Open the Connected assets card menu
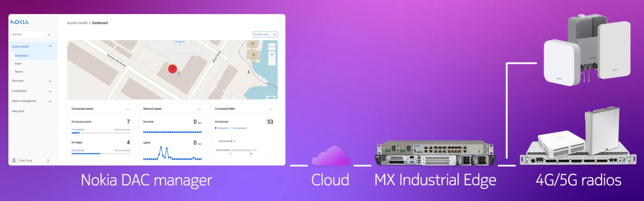Image resolution: width=644 pixels, height=201 pixels. tap(128, 109)
